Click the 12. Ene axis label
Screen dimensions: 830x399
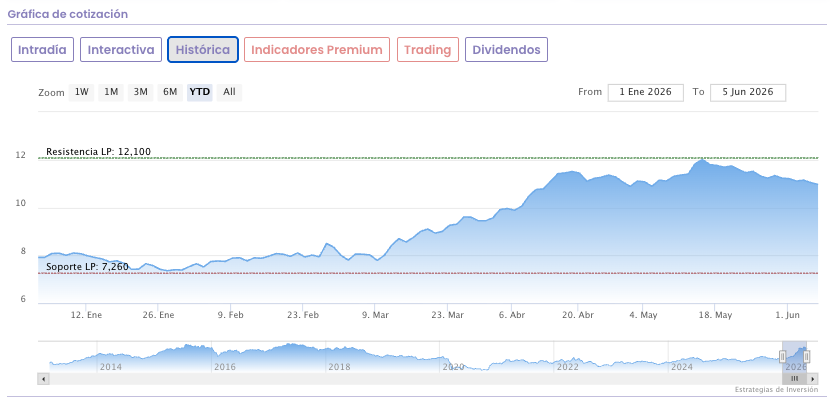click(x=86, y=315)
